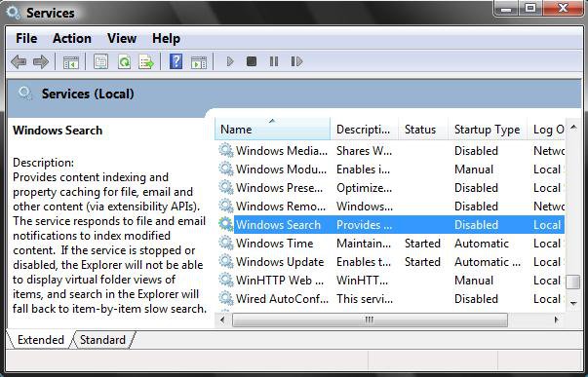The image size is (588, 377).
Task: Open Help via blue question mark icon
Action: click(x=176, y=61)
